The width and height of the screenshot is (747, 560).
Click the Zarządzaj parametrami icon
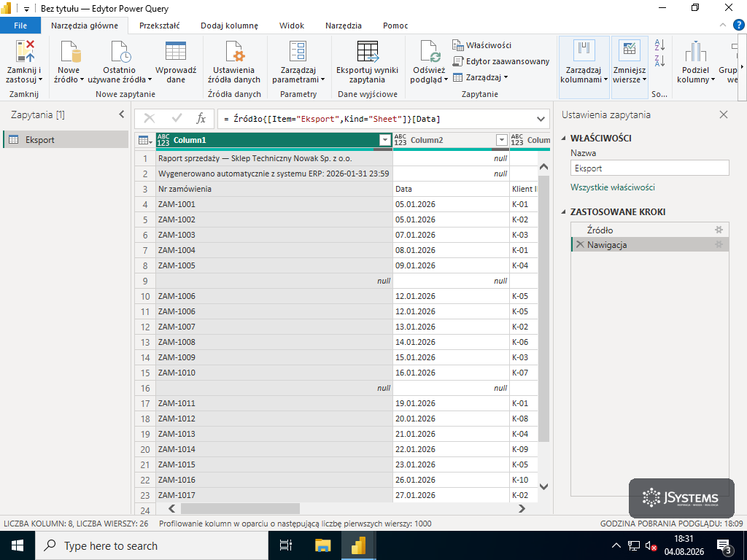(x=298, y=51)
